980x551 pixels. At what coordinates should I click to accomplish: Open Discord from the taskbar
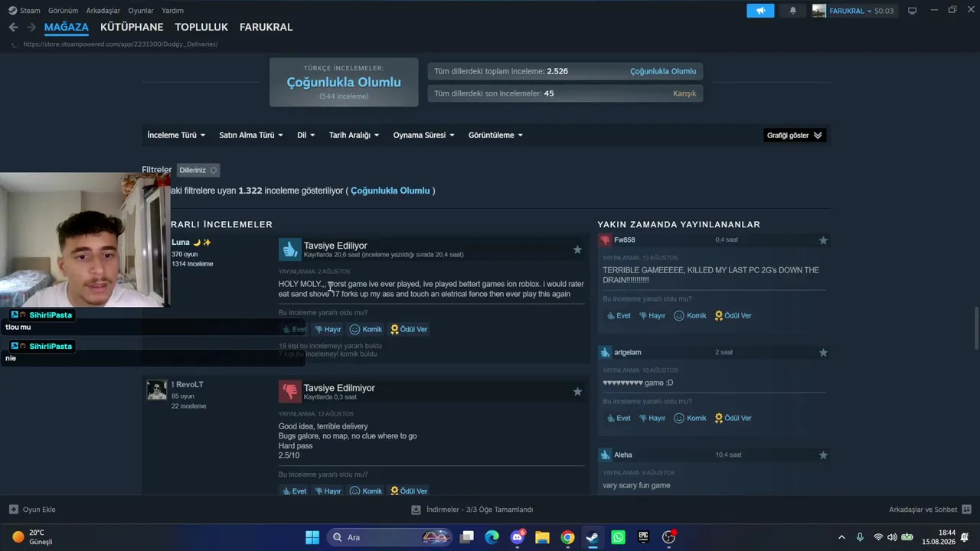coord(518,537)
